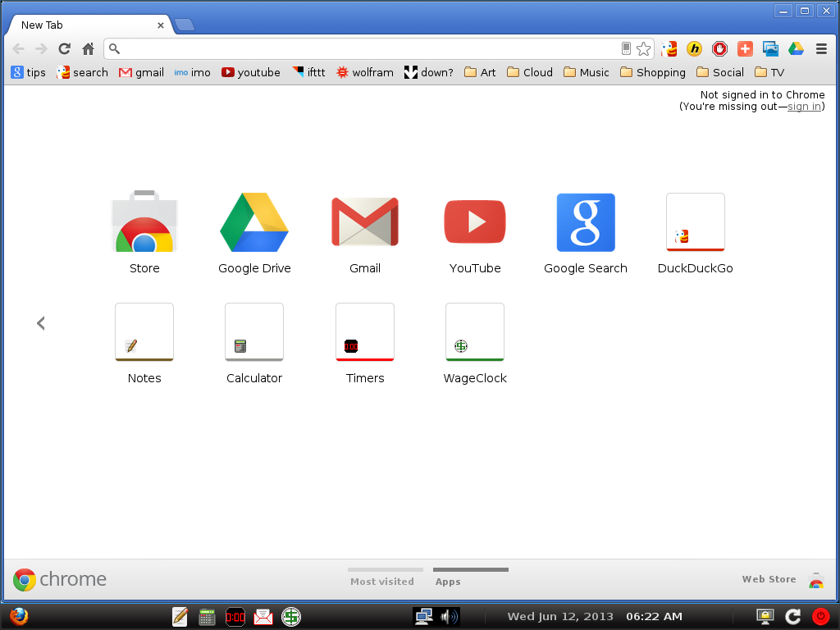The height and width of the screenshot is (630, 840).
Task: Open the DuckDuckGo extension in toolbar
Action: point(669,48)
